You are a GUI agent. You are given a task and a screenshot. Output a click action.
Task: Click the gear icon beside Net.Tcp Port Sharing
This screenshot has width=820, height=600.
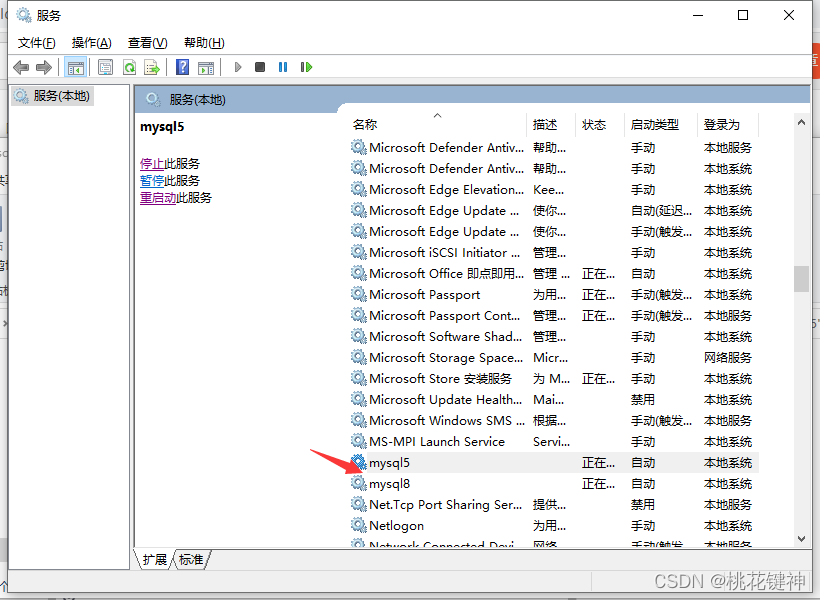tap(359, 504)
